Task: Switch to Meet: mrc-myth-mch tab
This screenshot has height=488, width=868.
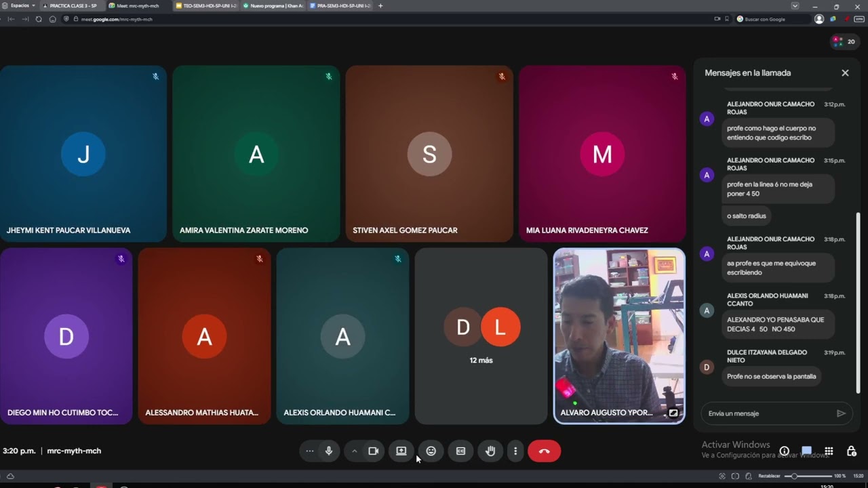Action: (x=137, y=5)
